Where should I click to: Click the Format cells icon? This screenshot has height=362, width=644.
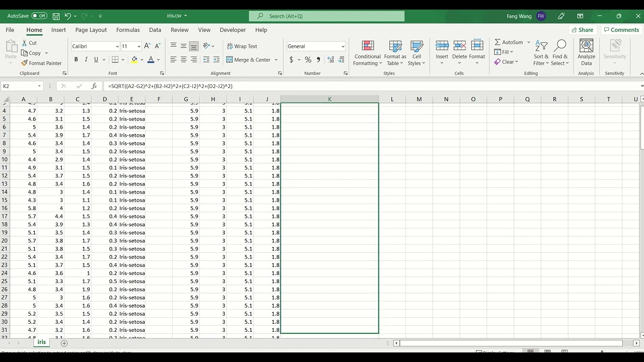(x=477, y=46)
